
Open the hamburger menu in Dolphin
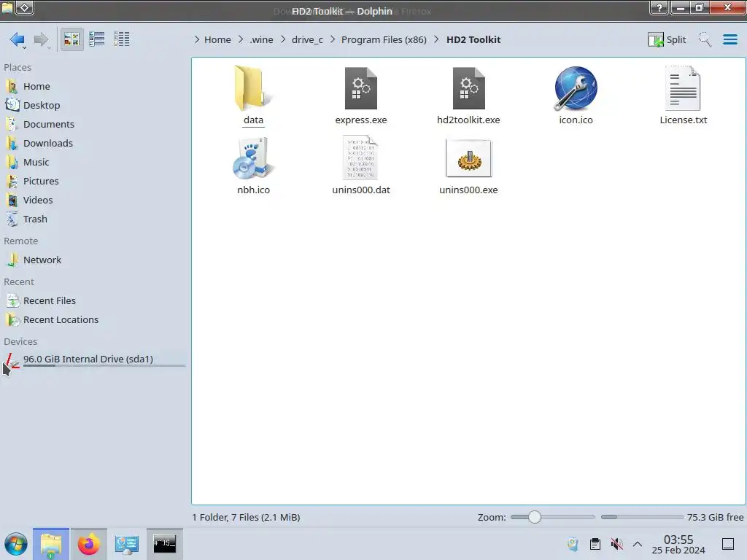(x=729, y=39)
